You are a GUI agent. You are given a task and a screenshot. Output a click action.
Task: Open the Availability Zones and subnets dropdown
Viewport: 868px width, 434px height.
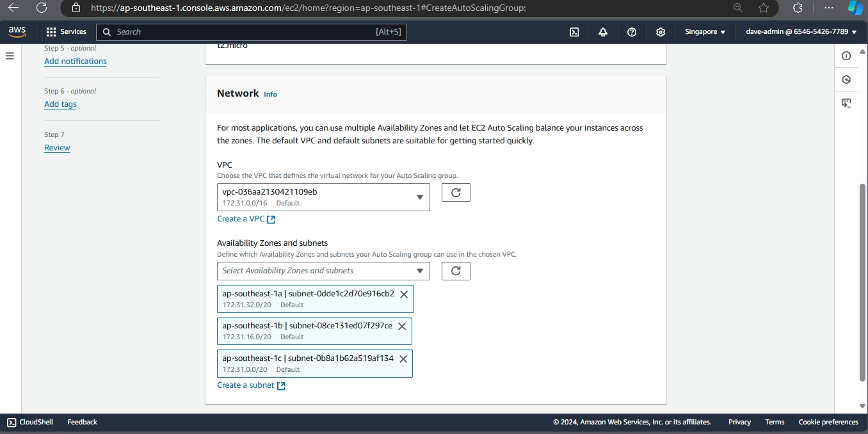point(323,271)
